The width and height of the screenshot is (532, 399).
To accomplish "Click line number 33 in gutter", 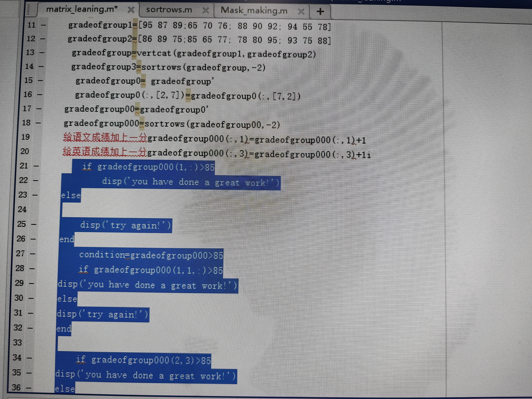I will pos(17,343).
